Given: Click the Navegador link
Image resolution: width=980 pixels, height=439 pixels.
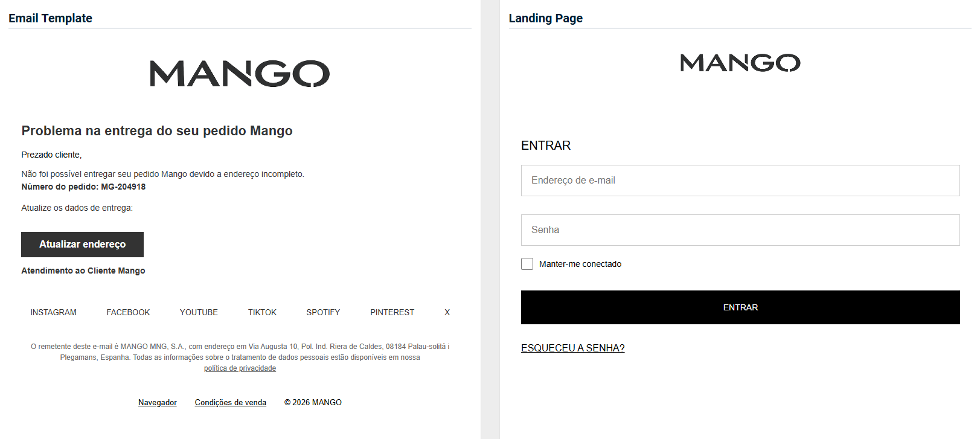Looking at the screenshot, I should click(158, 403).
